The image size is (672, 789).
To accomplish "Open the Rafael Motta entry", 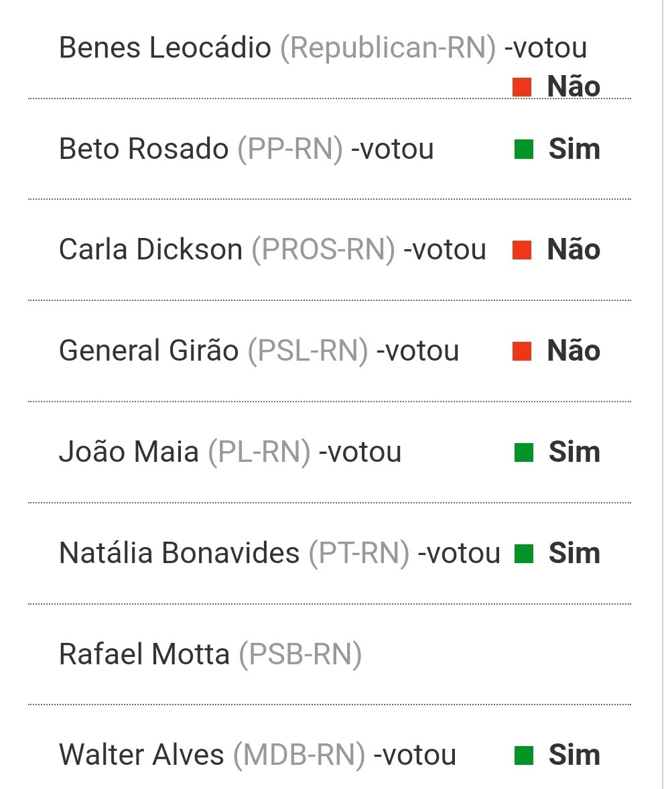I will pos(330,655).
